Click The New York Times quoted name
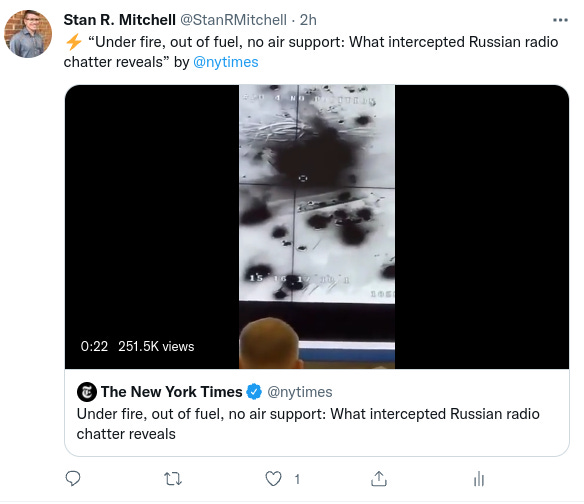The width and height of the screenshot is (584, 504). point(171,392)
